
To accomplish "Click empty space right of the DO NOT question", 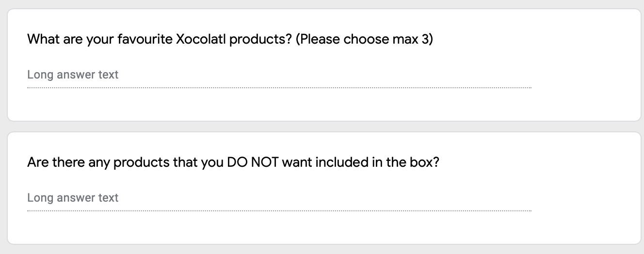I will coord(533,162).
